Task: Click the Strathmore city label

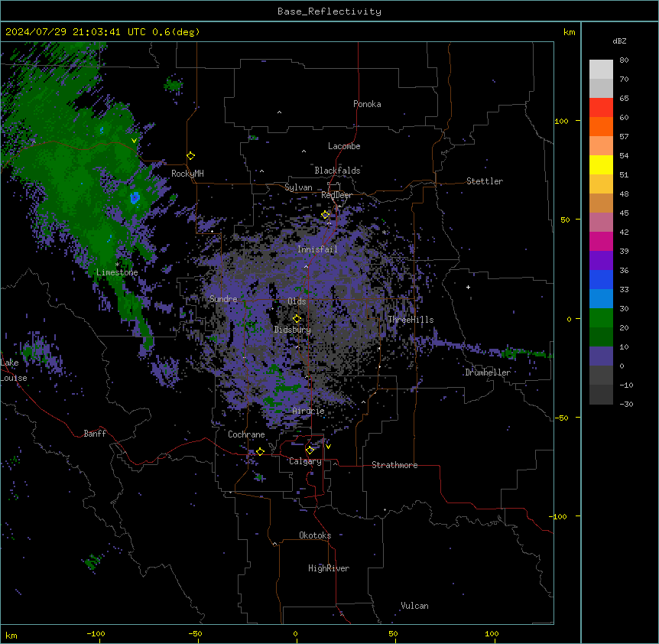Action: coord(394,465)
